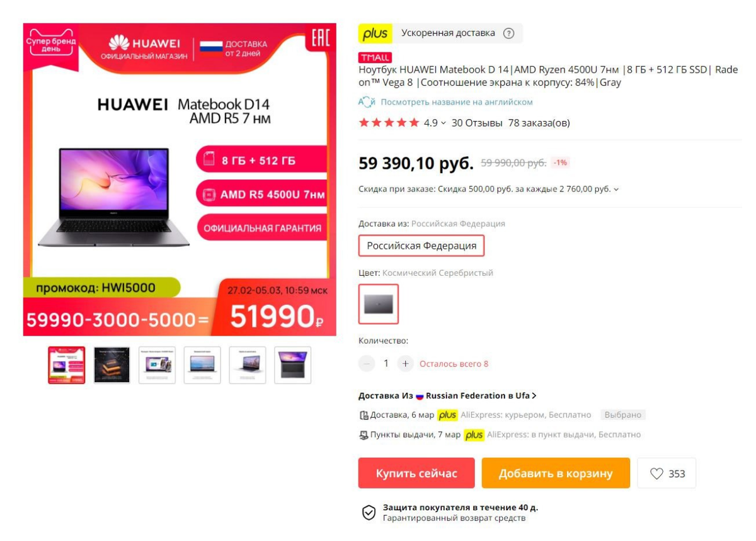Expand the order discount details chevron

616,189
